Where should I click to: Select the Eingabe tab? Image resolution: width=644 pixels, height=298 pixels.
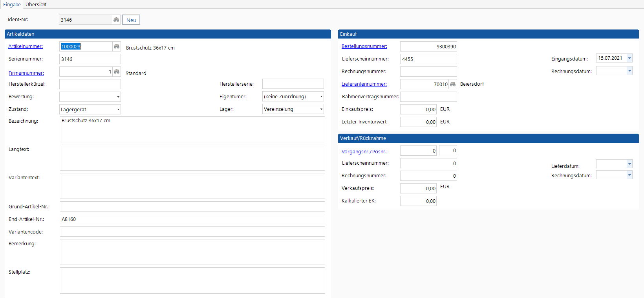pos(12,4)
